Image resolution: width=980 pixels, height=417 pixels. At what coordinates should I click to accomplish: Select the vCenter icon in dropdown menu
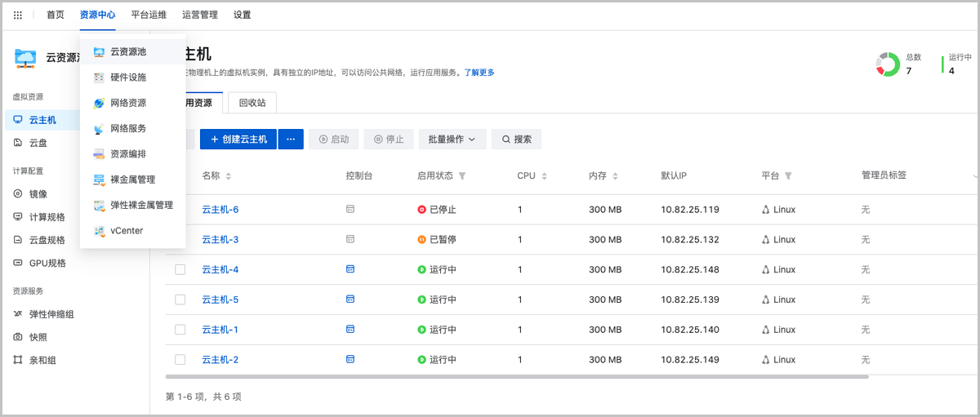click(99, 231)
